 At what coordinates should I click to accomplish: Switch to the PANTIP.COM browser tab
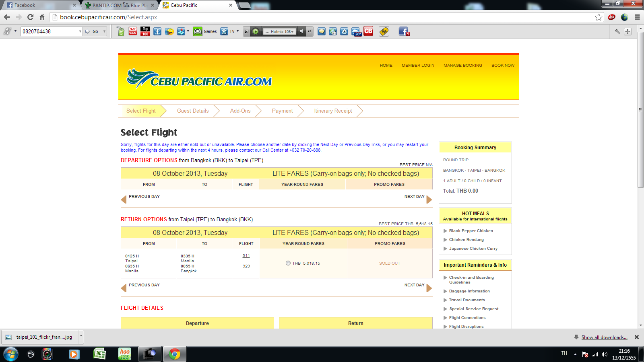point(119,5)
